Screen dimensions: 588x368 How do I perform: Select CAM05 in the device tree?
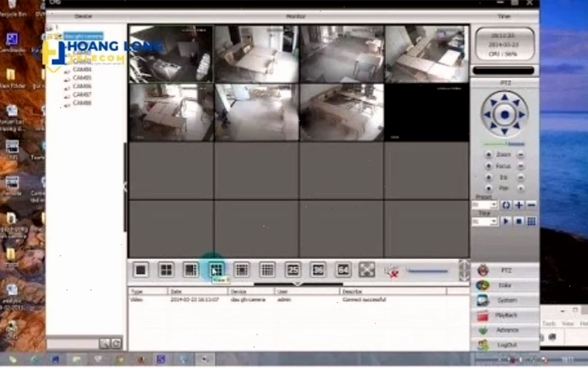82,78
